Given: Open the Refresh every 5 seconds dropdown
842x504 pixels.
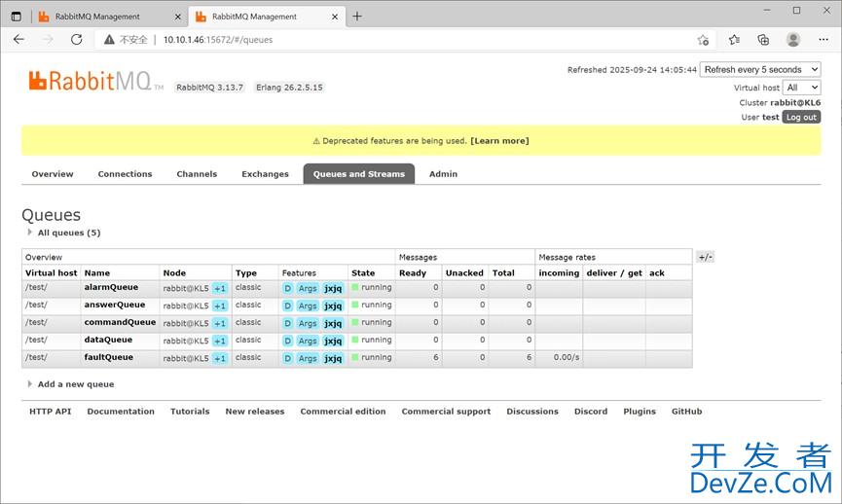Looking at the screenshot, I should point(760,70).
